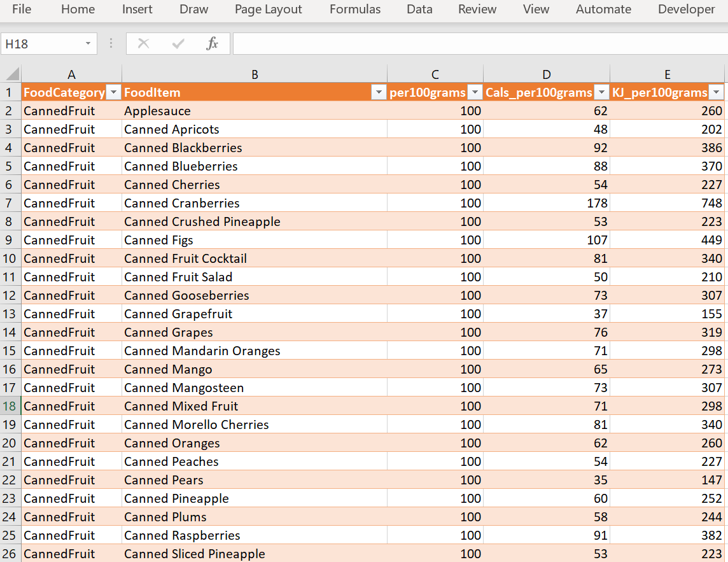The image size is (728, 562).
Task: Switch to the Page Layout tab
Action: pos(269,10)
